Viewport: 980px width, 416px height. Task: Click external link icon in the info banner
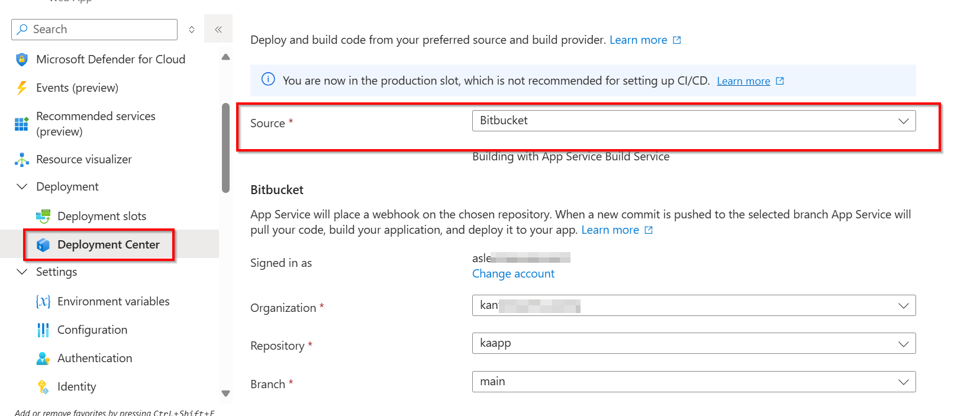tap(780, 81)
